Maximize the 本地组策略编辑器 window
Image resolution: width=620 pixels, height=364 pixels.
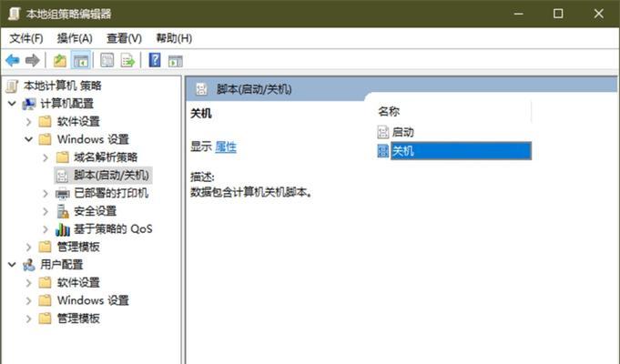558,14
